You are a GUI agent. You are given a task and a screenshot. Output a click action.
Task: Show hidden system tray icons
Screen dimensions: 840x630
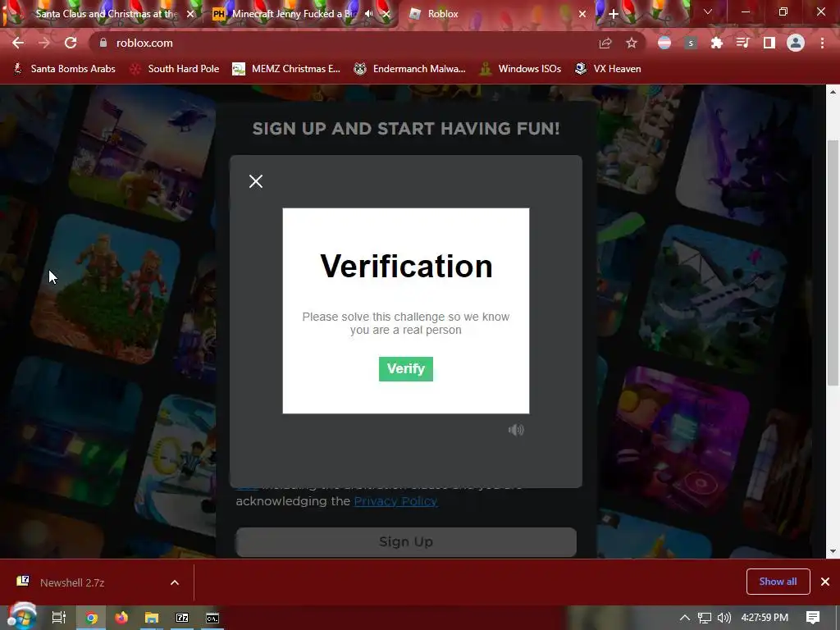[685, 618]
